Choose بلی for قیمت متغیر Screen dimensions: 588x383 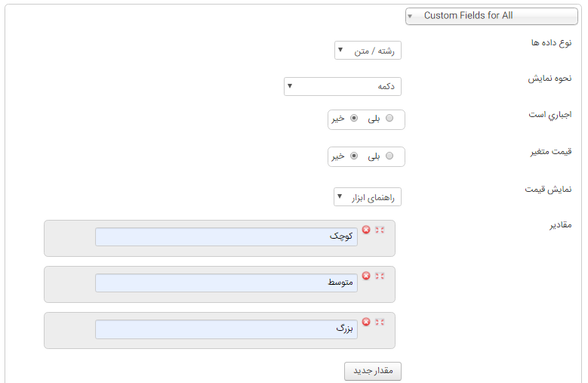click(x=389, y=156)
